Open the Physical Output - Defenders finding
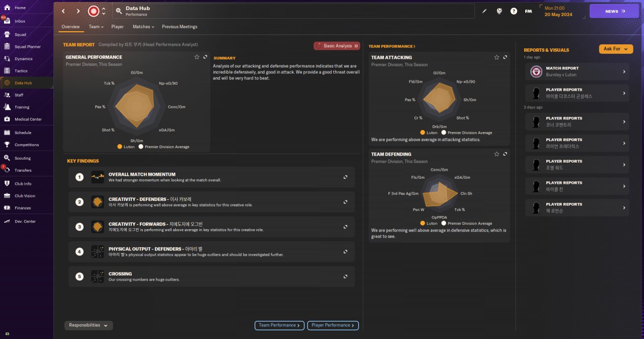The height and width of the screenshot is (339, 644). [x=212, y=251]
